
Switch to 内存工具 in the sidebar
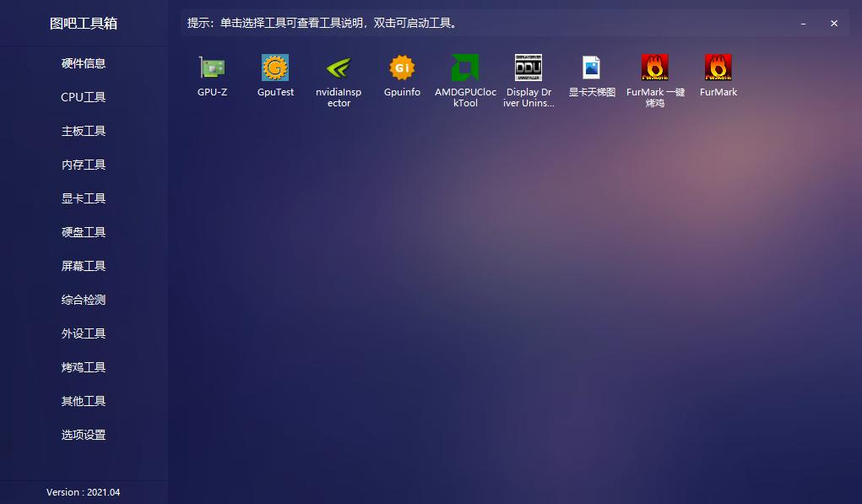84,165
